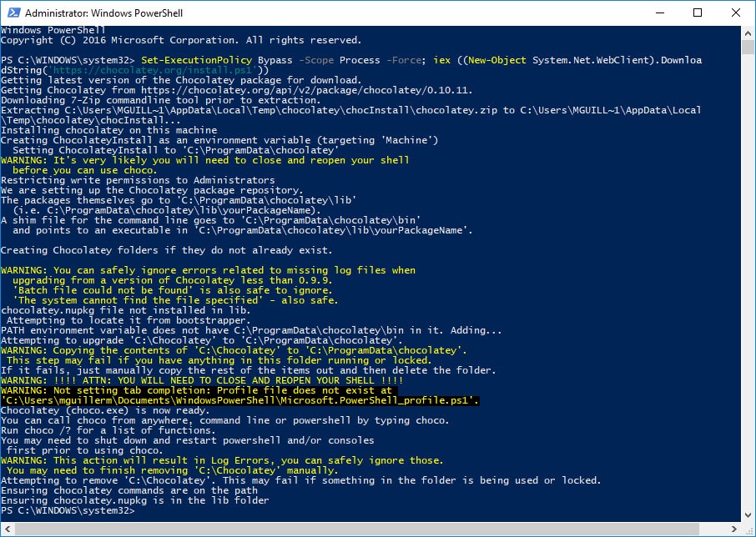Click 'Chocolatey (choco.exe) is now ready.' line
This screenshot has height=537, width=756.
pos(105,410)
